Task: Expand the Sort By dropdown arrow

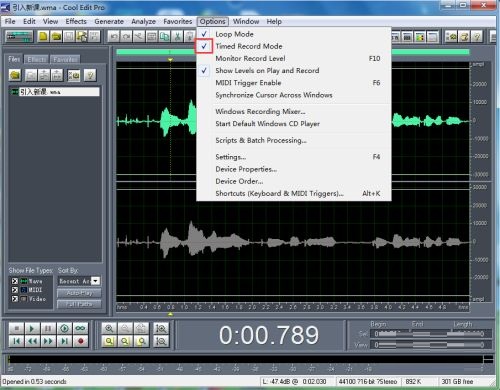Action: (96, 281)
